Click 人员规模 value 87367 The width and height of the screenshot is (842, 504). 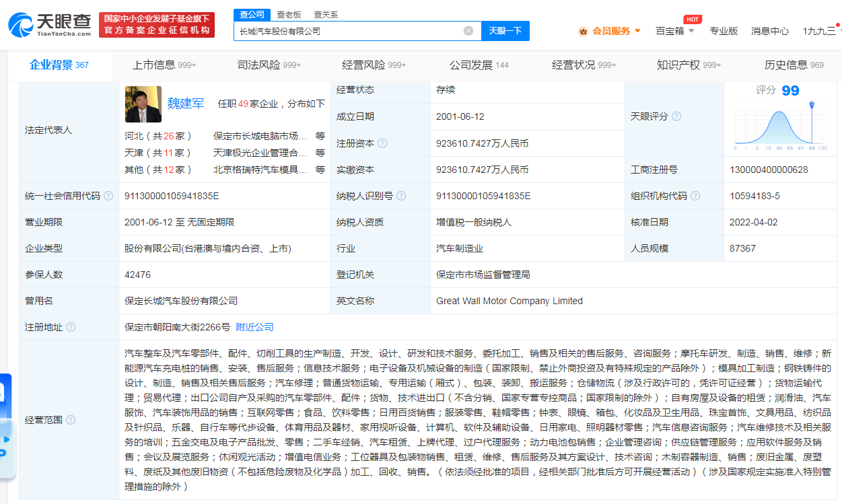pyautogui.click(x=742, y=248)
